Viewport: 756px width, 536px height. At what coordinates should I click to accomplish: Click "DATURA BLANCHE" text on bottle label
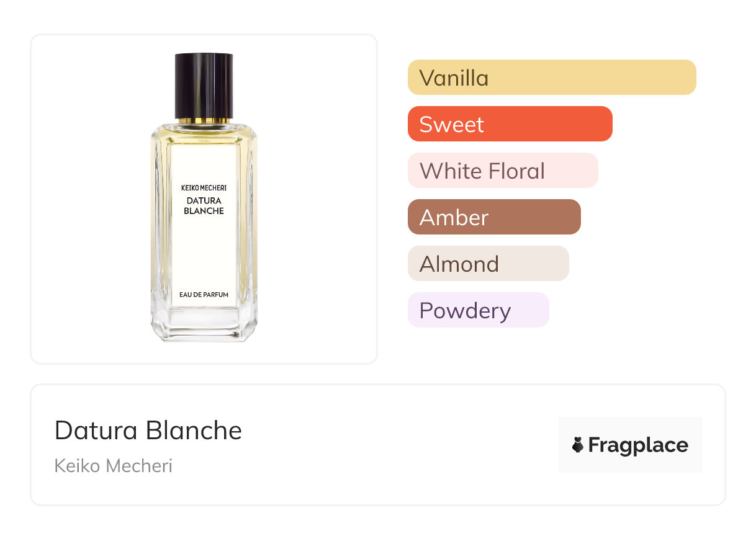(204, 205)
